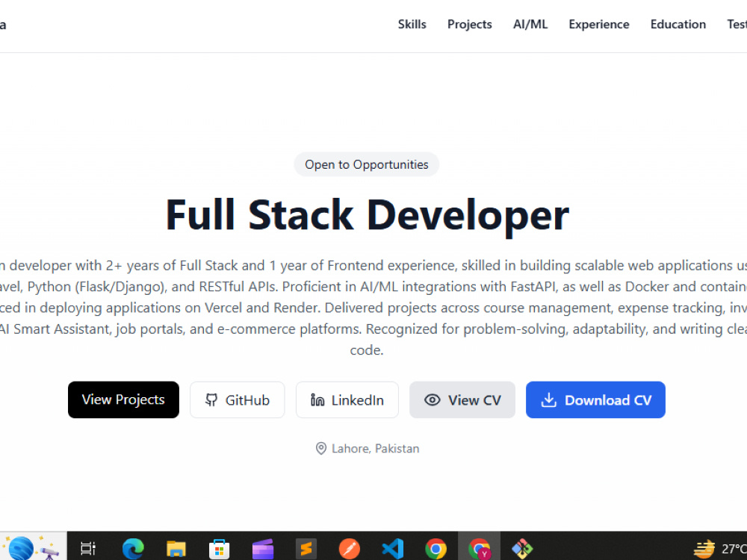Open Microsoft Store from the taskbar
The width and height of the screenshot is (747, 560).
click(219, 549)
